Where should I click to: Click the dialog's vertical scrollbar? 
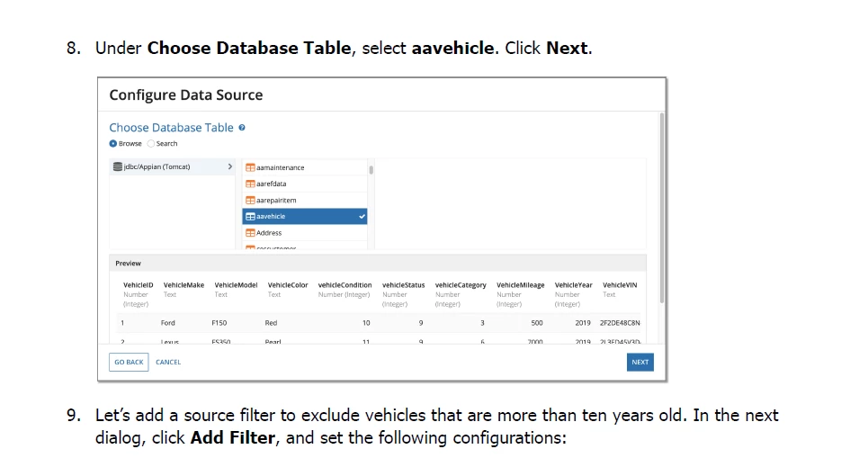[x=661, y=208]
